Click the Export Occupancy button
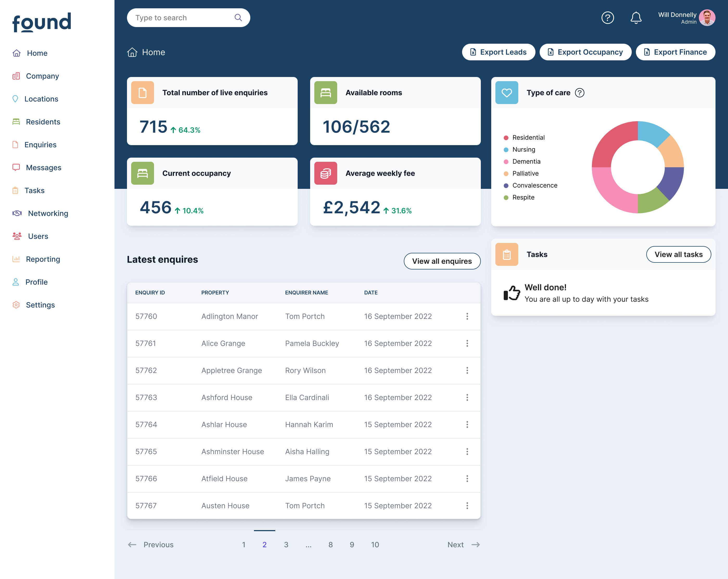 pyautogui.click(x=585, y=52)
